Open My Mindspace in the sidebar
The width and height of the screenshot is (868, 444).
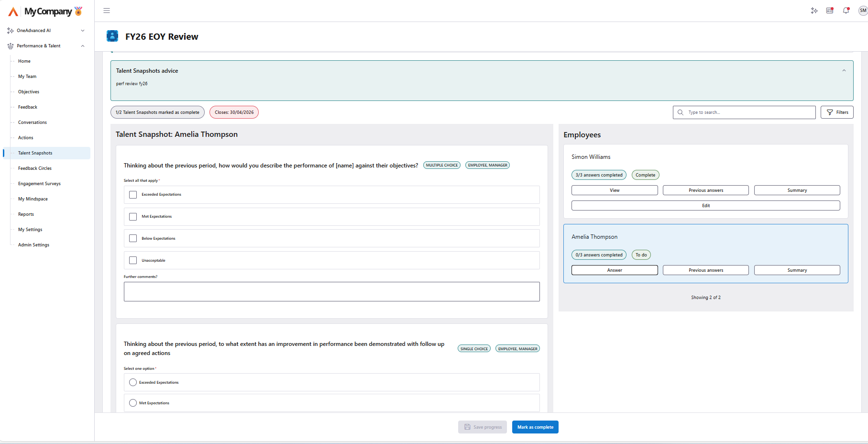pos(33,199)
